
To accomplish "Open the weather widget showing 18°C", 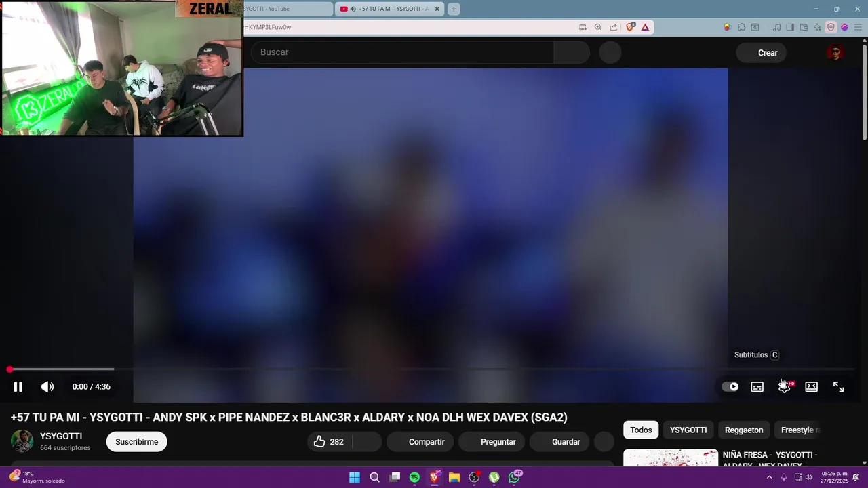I will 37,477.
